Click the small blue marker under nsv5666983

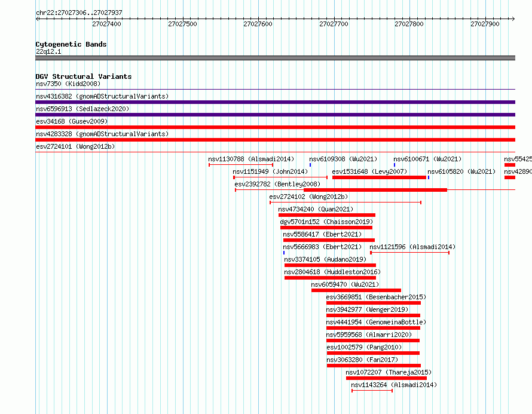284,253
